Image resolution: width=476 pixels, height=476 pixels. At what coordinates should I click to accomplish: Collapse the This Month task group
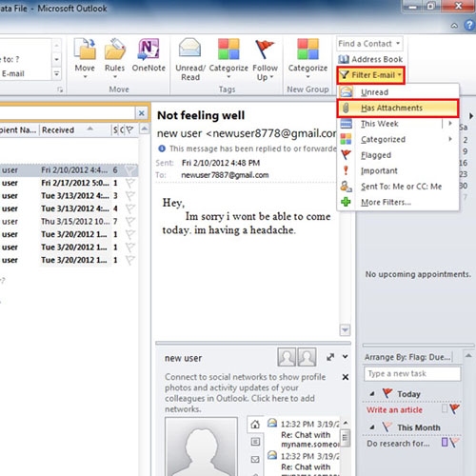pyautogui.click(x=372, y=427)
